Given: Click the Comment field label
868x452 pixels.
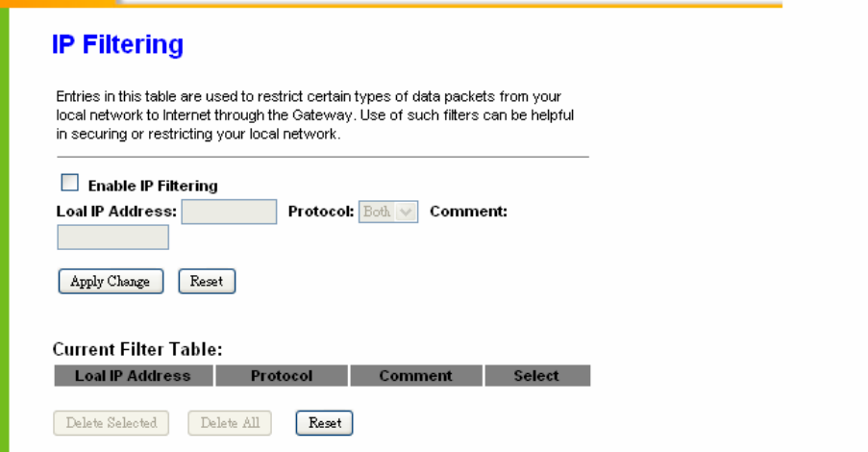Looking at the screenshot, I should 468,212.
